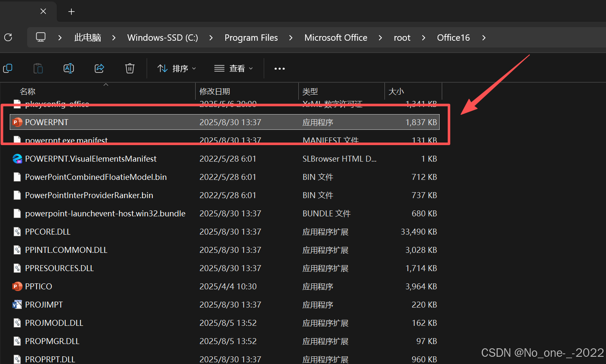Screen dimensions: 606x364
Task: Select PowerPointCombinedFloatieModel.bin file name
Action: point(96,177)
